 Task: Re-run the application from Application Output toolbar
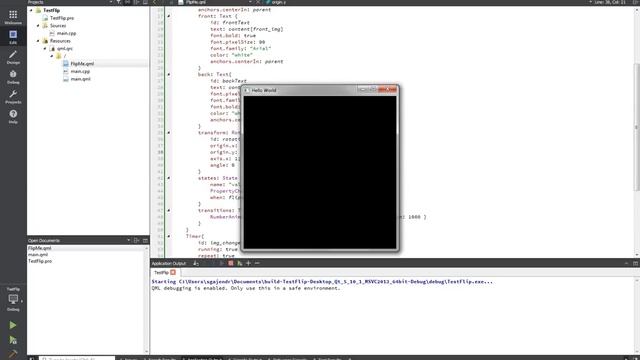[222, 263]
